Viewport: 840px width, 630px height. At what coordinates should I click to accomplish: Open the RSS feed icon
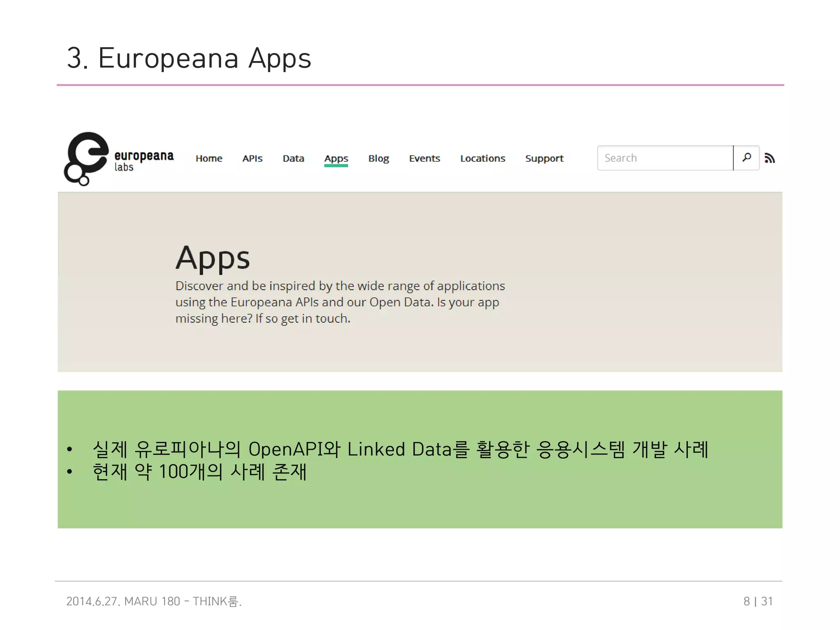tap(770, 158)
